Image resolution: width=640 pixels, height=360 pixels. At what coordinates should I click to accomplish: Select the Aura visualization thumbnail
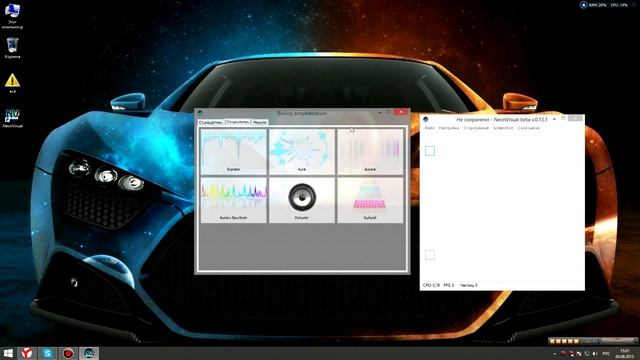[302, 152]
